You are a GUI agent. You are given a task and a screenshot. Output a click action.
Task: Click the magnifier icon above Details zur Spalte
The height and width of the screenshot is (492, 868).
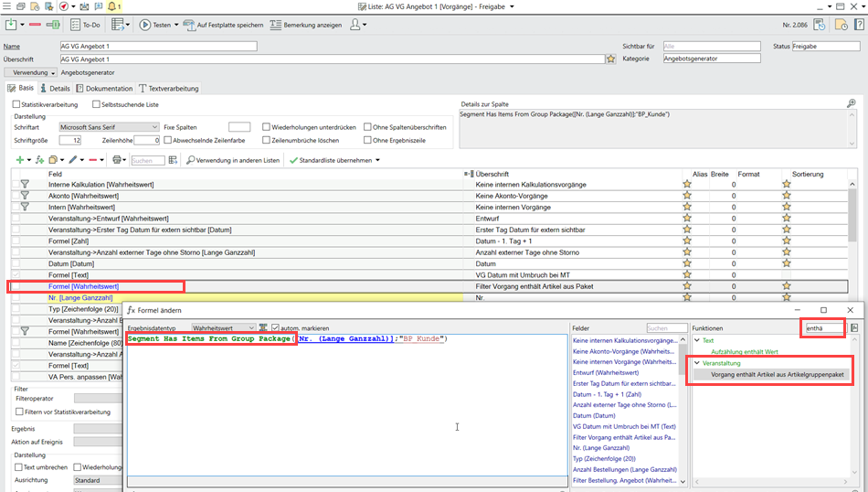(x=851, y=104)
